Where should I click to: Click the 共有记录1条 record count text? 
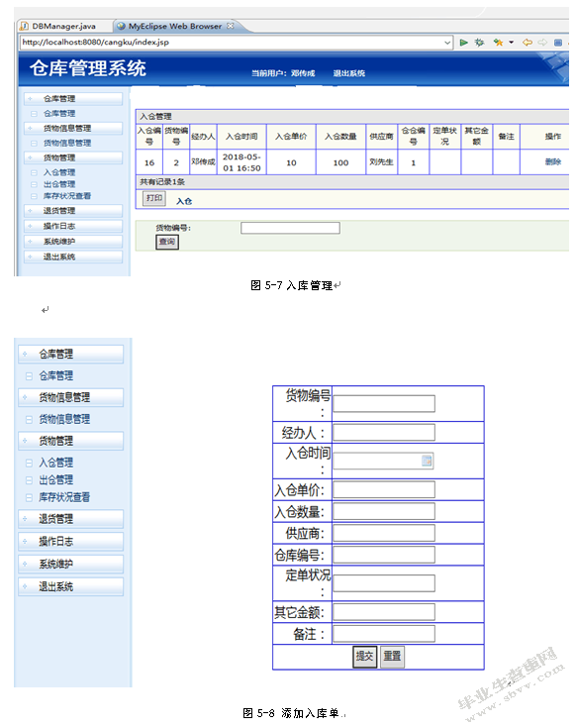point(162,182)
